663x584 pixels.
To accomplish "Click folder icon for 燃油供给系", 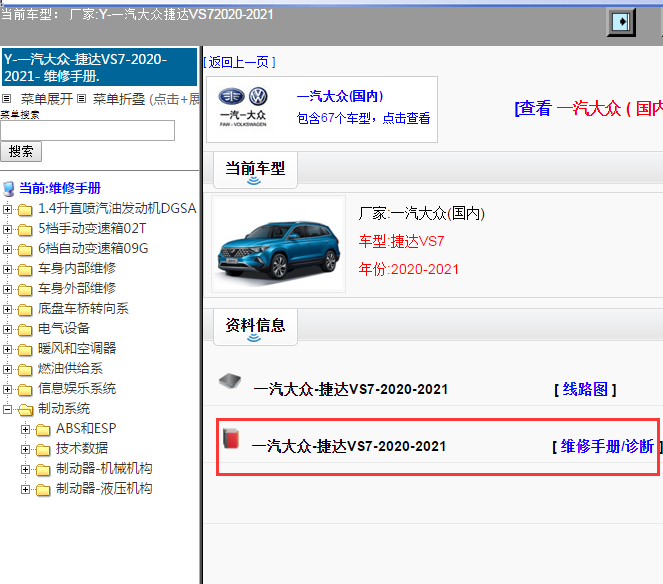I will point(25,370).
